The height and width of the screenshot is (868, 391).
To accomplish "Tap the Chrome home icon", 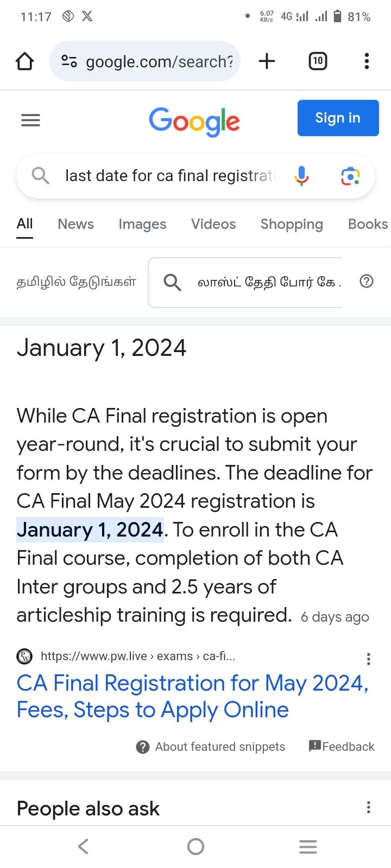I will (x=25, y=61).
